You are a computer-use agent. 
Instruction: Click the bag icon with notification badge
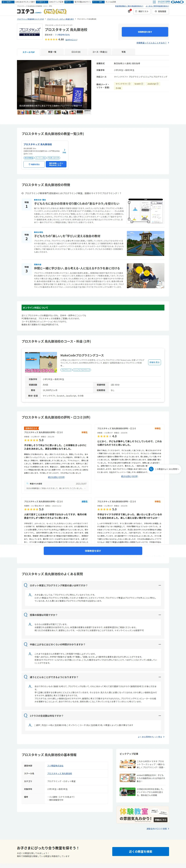pyautogui.click(x=129, y=11)
